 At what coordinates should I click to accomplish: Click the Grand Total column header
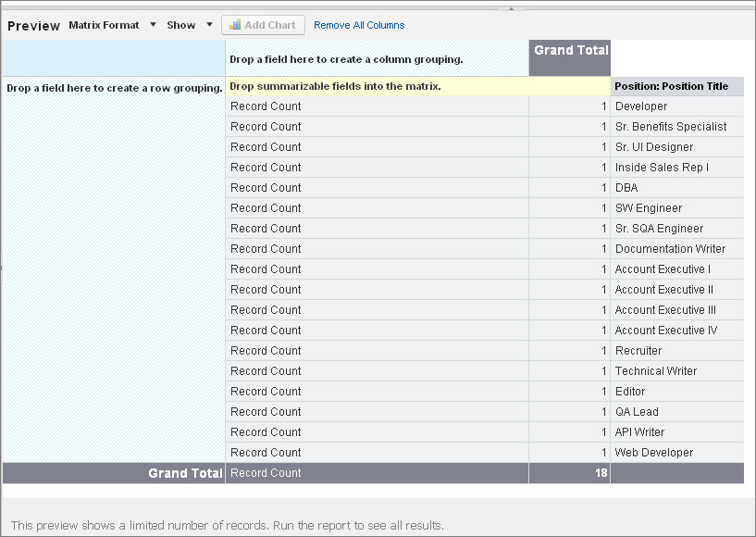(570, 58)
